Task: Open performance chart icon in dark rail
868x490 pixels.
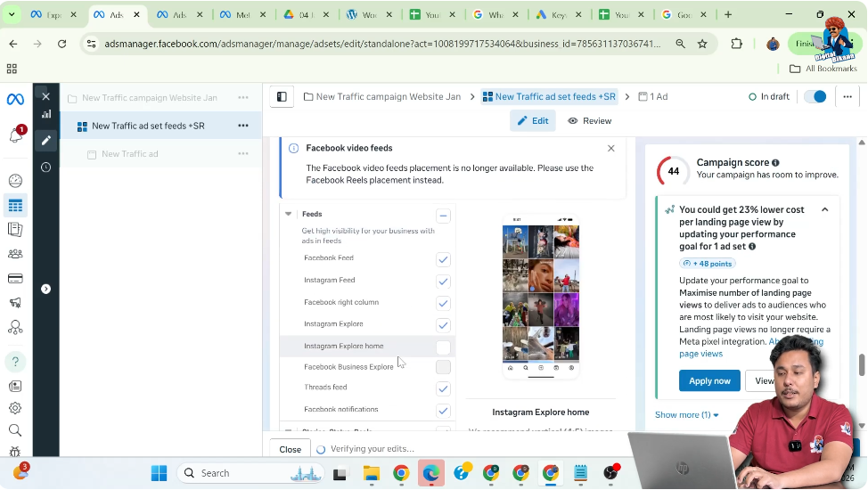Action: point(46,114)
